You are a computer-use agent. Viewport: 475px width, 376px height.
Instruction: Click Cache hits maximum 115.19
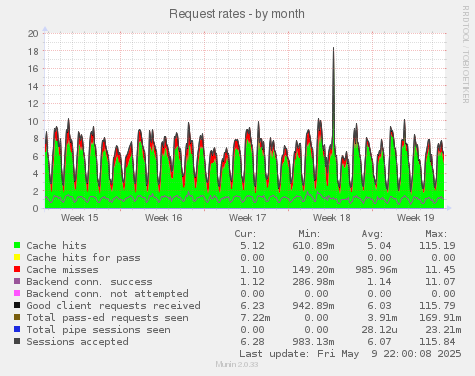437,246
